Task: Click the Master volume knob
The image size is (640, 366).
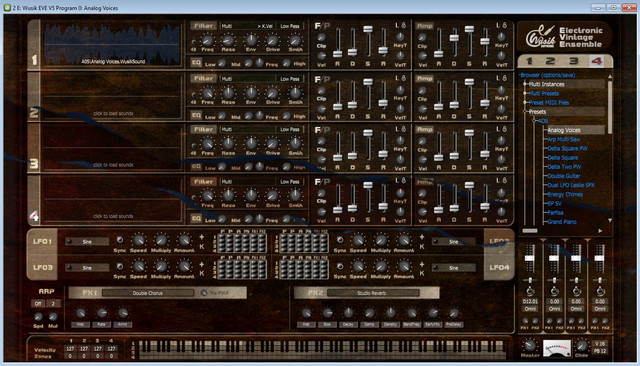Action: pyautogui.click(x=530, y=346)
